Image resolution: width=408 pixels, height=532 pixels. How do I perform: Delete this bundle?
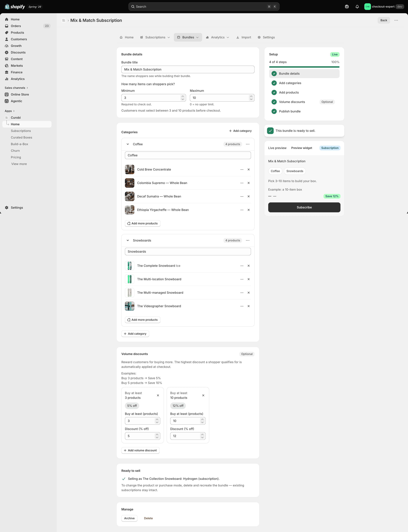[148, 518]
